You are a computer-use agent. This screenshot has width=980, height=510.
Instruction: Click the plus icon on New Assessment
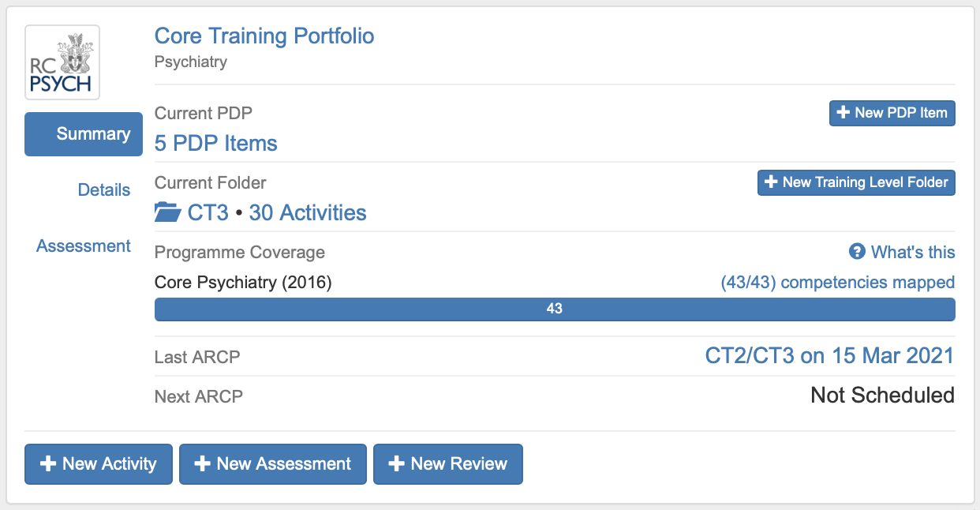203,463
